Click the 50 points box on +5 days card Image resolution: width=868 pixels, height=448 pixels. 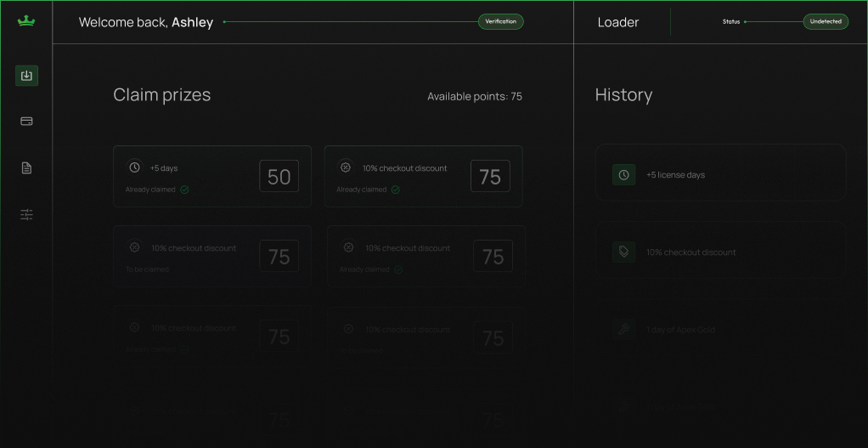(279, 177)
